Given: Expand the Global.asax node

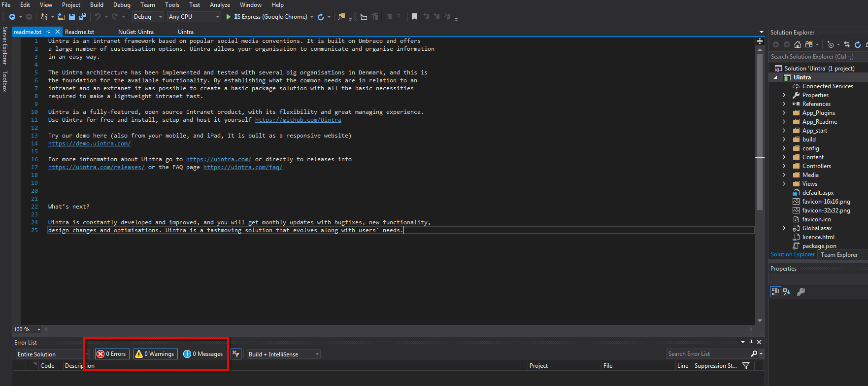Looking at the screenshot, I should click(x=784, y=228).
